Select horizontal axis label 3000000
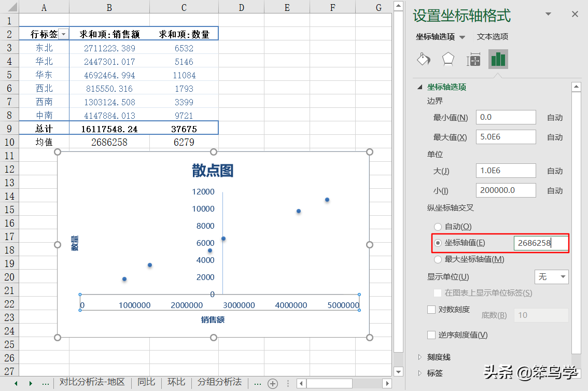 [239, 305]
